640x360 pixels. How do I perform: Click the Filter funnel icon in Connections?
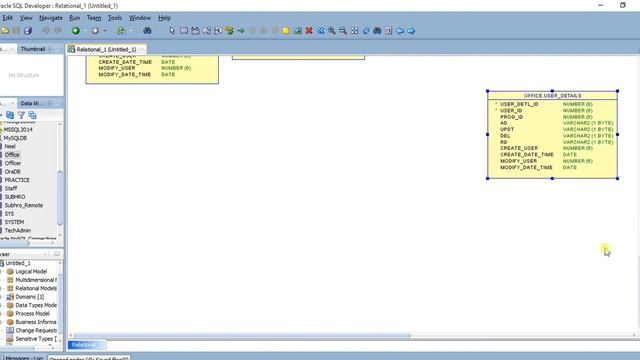click(21, 116)
